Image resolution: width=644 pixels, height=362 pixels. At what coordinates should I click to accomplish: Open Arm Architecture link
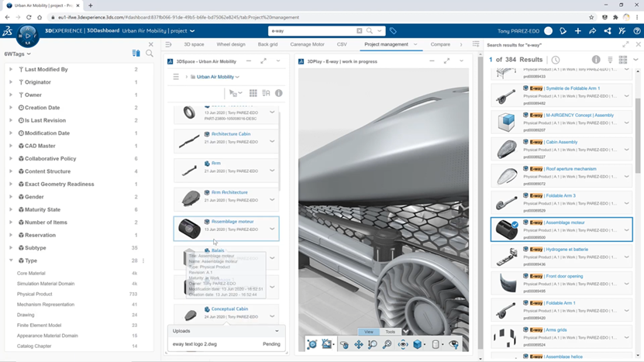[x=229, y=192]
